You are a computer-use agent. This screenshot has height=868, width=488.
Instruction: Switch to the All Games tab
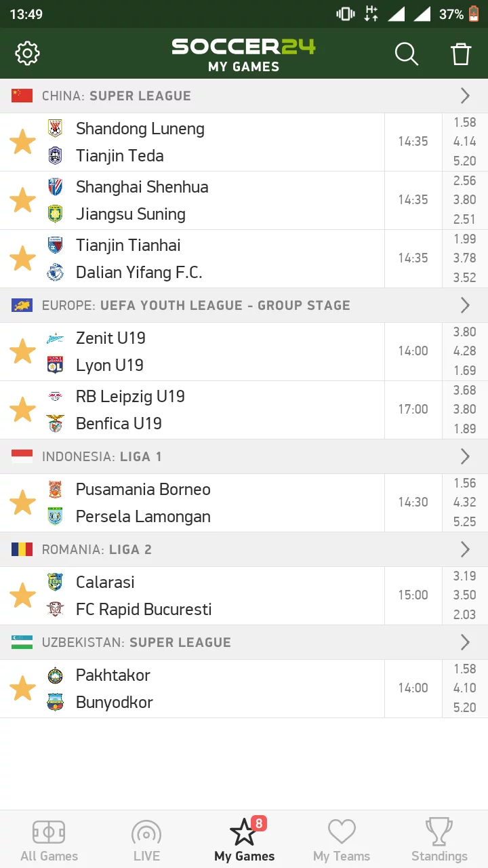(49, 841)
